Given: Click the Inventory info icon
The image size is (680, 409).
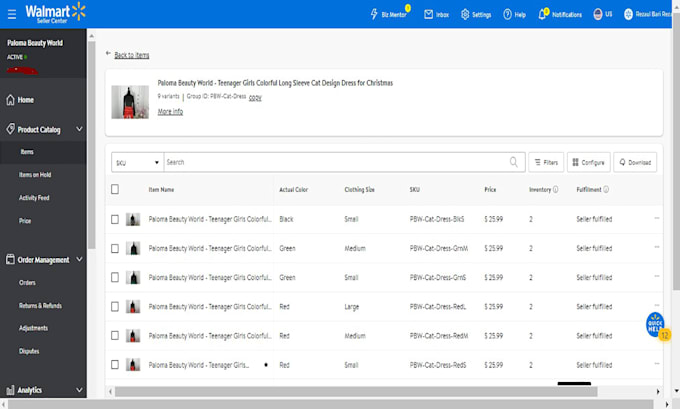Looking at the screenshot, I should [556, 189].
